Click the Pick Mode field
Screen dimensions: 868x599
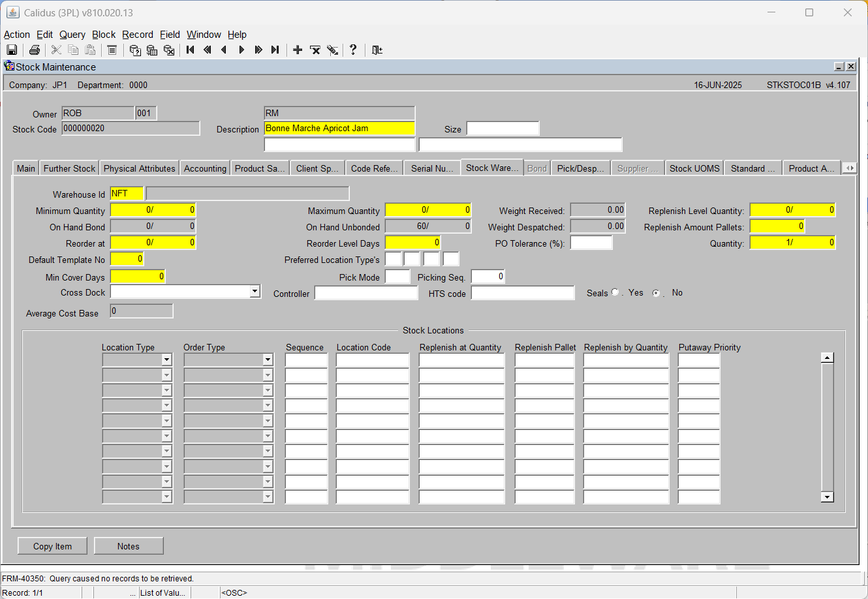tap(397, 277)
